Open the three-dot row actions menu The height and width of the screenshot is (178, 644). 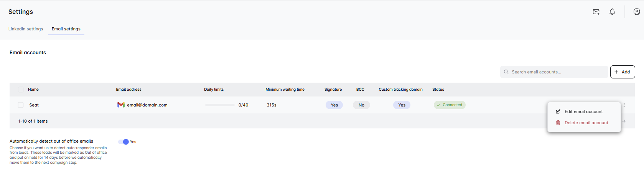coord(624,105)
